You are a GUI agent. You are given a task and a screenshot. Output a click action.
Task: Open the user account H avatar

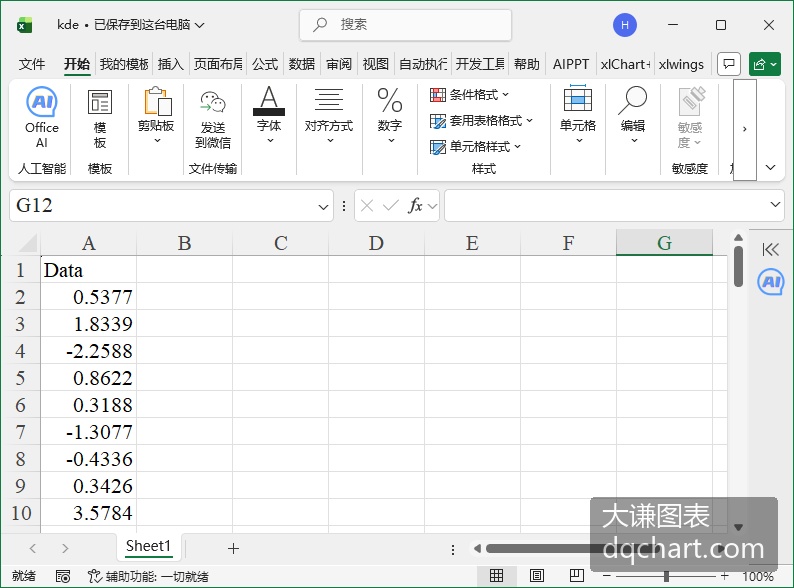pyautogui.click(x=625, y=25)
